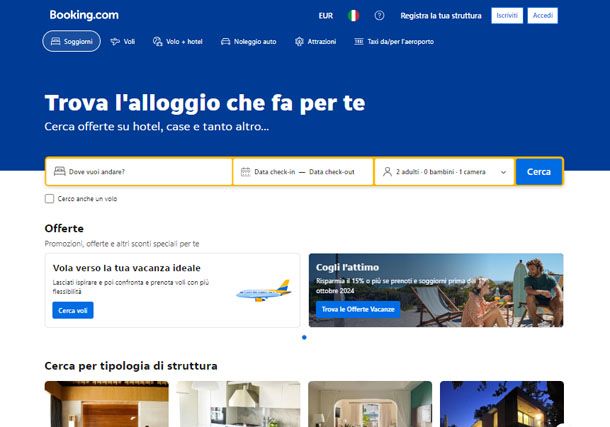This screenshot has height=427, width=610.
Task: Click Trova le Offerte Vacanze button
Action: [358, 309]
